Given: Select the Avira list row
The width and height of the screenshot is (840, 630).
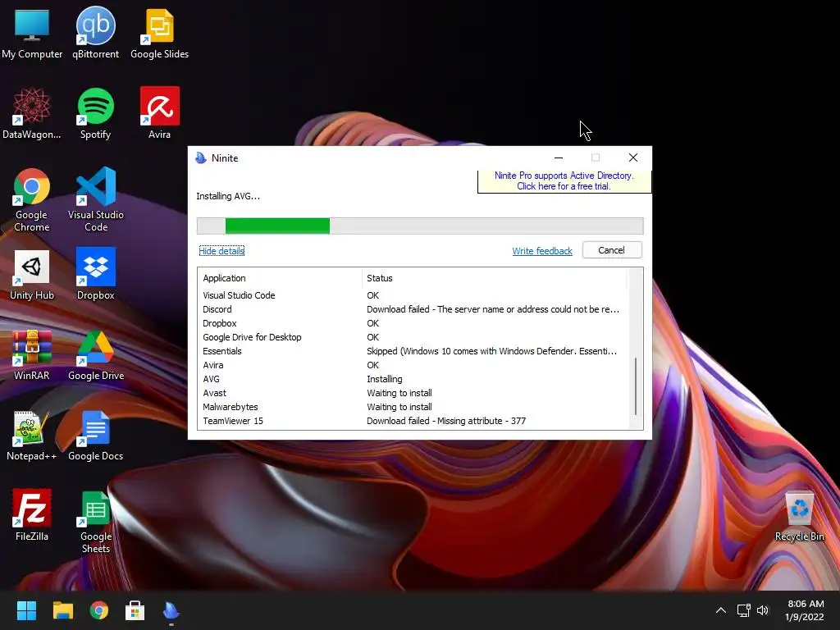Looking at the screenshot, I should coord(413,365).
